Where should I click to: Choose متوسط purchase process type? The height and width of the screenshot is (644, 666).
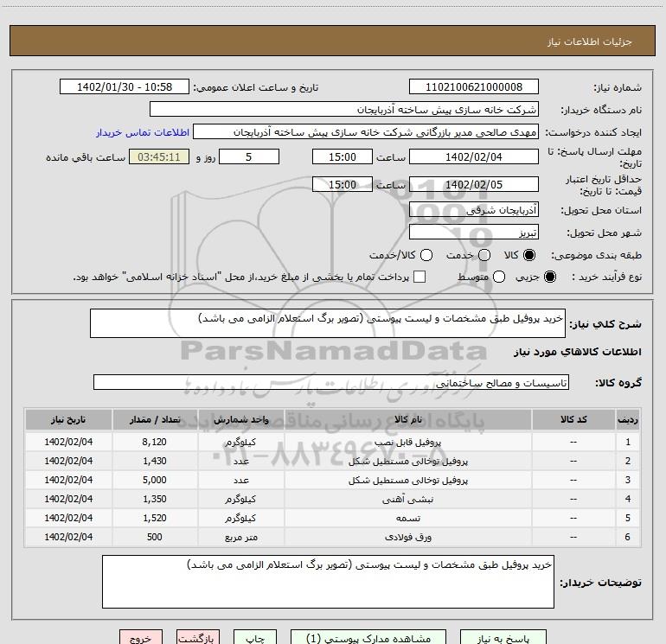coord(499,277)
